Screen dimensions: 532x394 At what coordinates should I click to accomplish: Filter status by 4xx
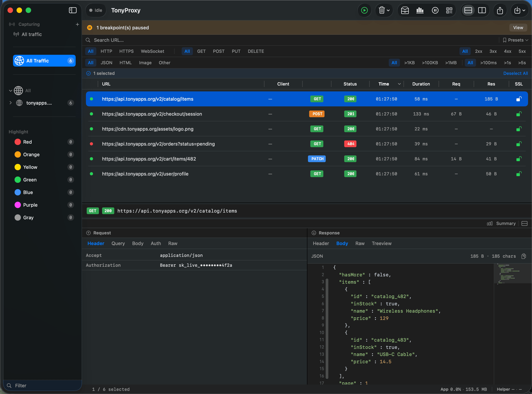[x=507, y=51]
